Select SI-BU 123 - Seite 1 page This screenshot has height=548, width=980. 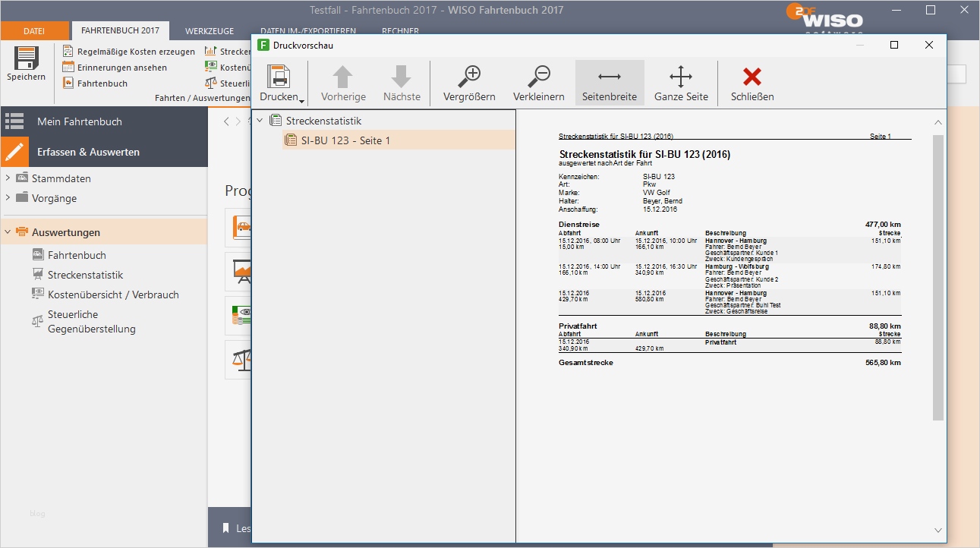click(345, 140)
